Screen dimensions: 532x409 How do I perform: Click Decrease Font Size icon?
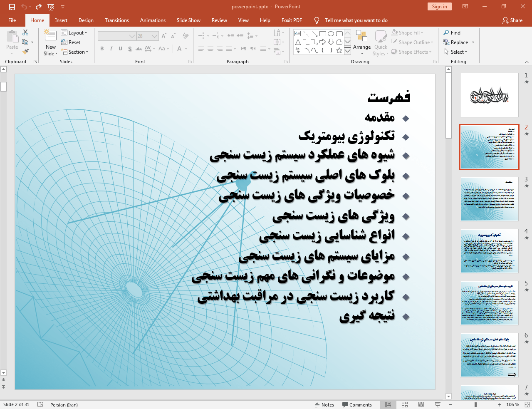[173, 36]
